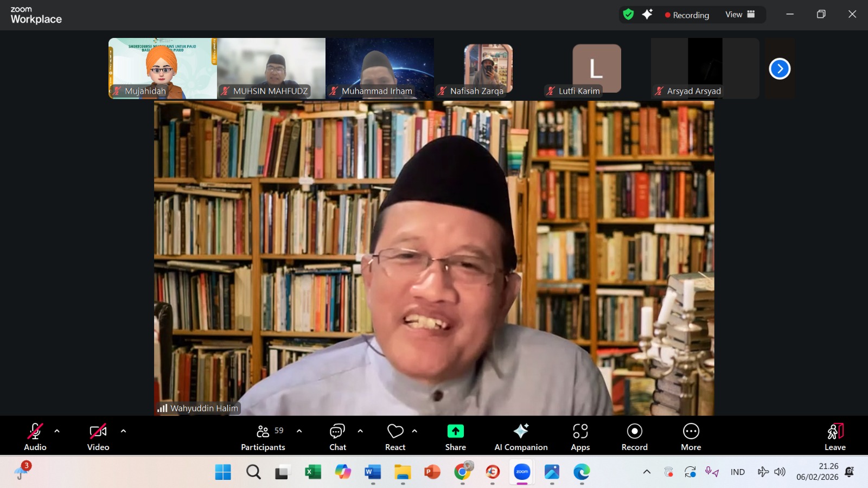
Task: Expand the chevron next to Participants
Action: [x=299, y=431]
